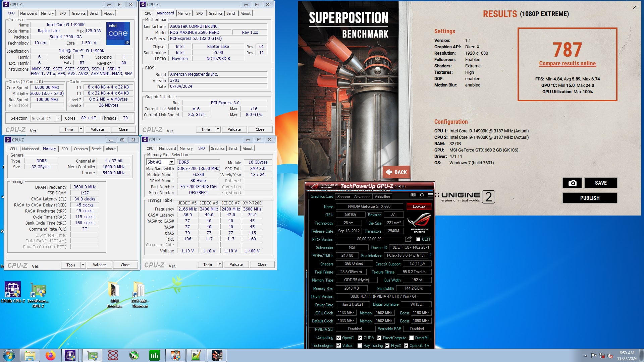Click the Action Center flag in the tray
Image resolution: width=644 pixels, height=362 pixels.
pyautogui.click(x=594, y=356)
